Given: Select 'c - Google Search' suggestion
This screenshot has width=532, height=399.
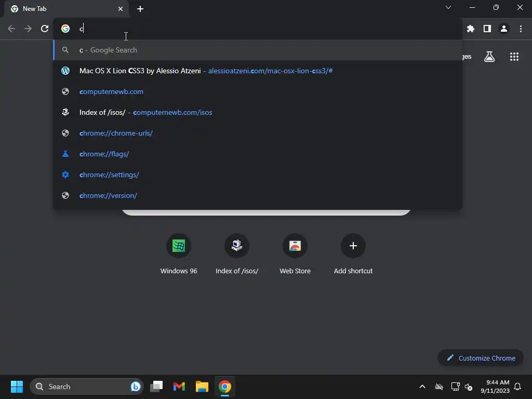Looking at the screenshot, I should (258, 50).
